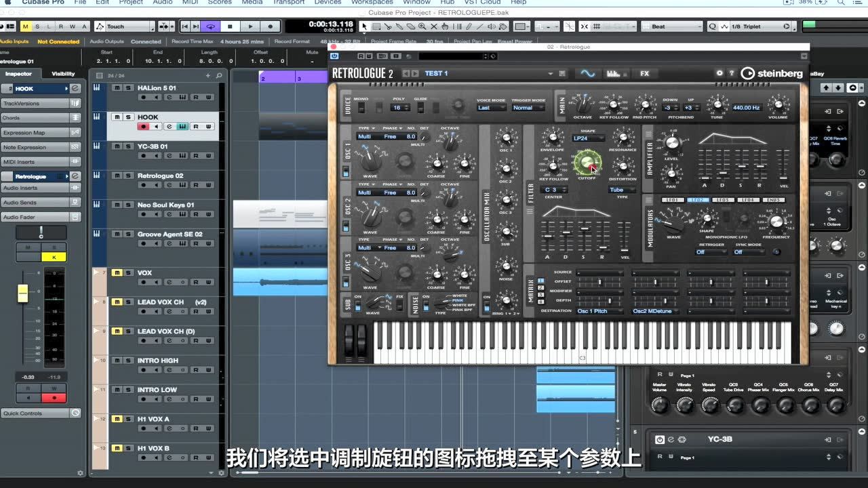Screen dimensions: 868x488
Task: Click the Retrologue help question mark icon
Action: coord(731,73)
